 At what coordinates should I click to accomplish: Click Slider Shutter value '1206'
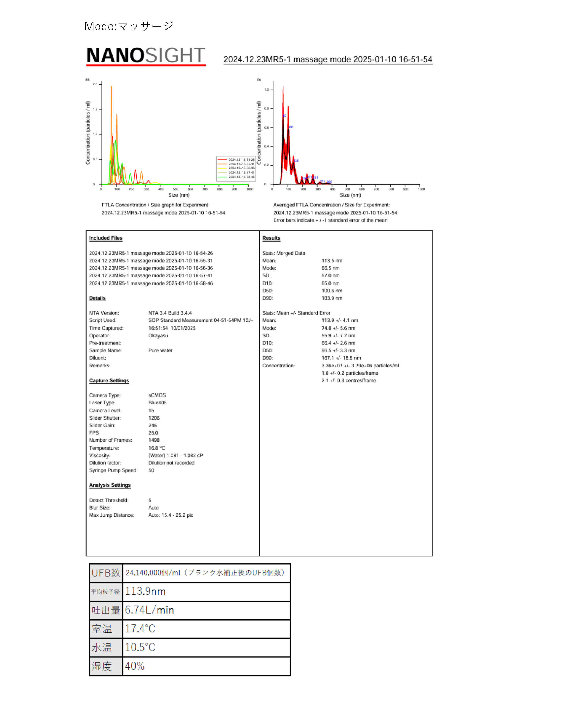[154, 418]
